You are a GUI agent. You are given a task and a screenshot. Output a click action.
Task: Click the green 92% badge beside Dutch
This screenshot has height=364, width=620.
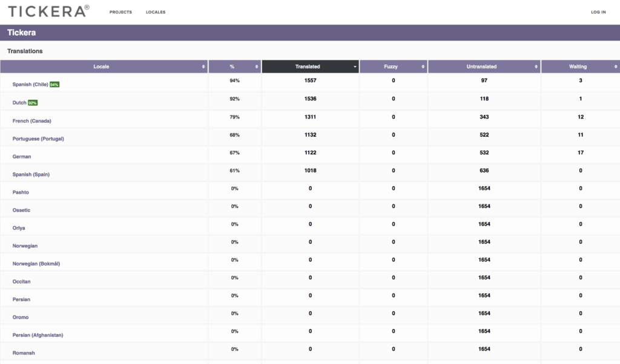click(x=33, y=103)
